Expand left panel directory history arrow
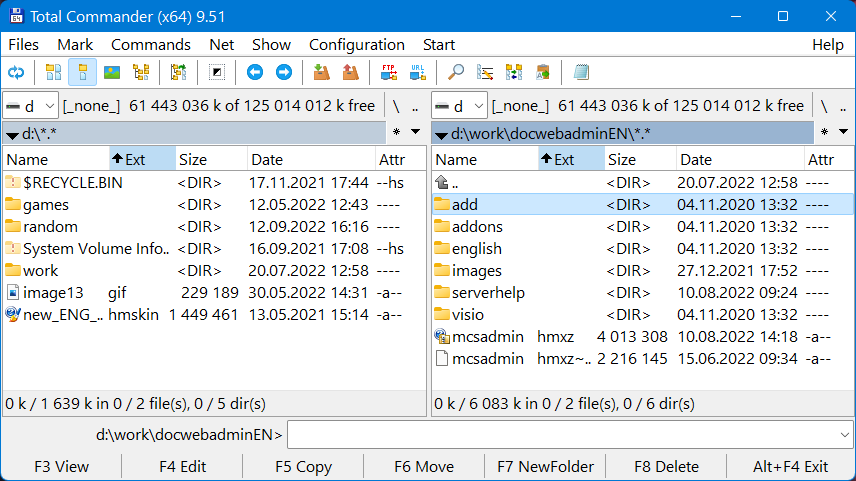This screenshot has height=481, width=856. click(x=415, y=132)
